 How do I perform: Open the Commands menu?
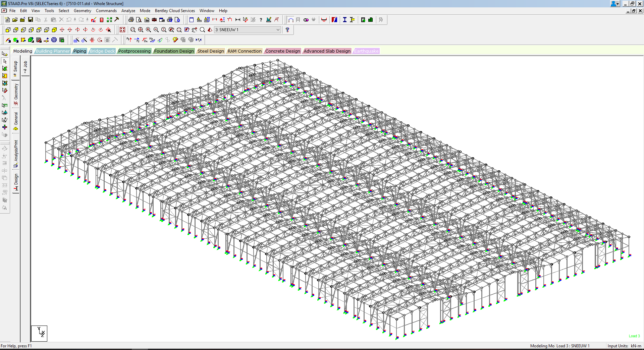pyautogui.click(x=106, y=11)
